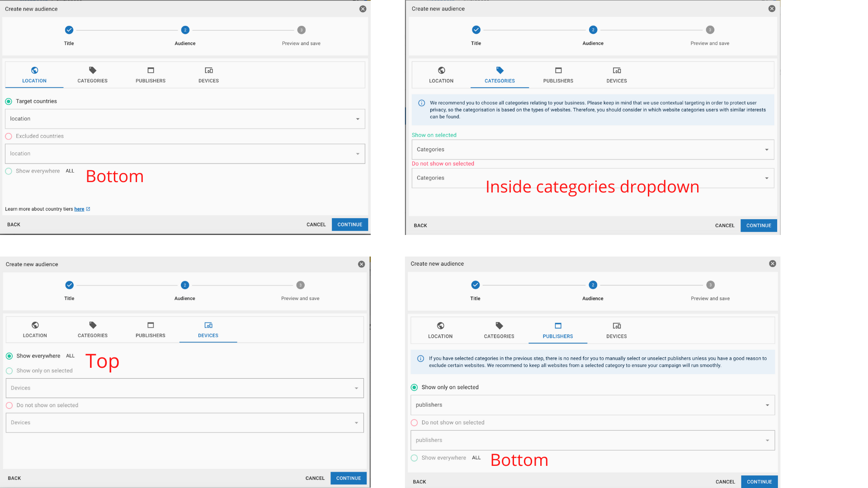Viewport: 868px width, 488px height.
Task: Click the highlighted blue Publishers window icon
Action: 558,326
